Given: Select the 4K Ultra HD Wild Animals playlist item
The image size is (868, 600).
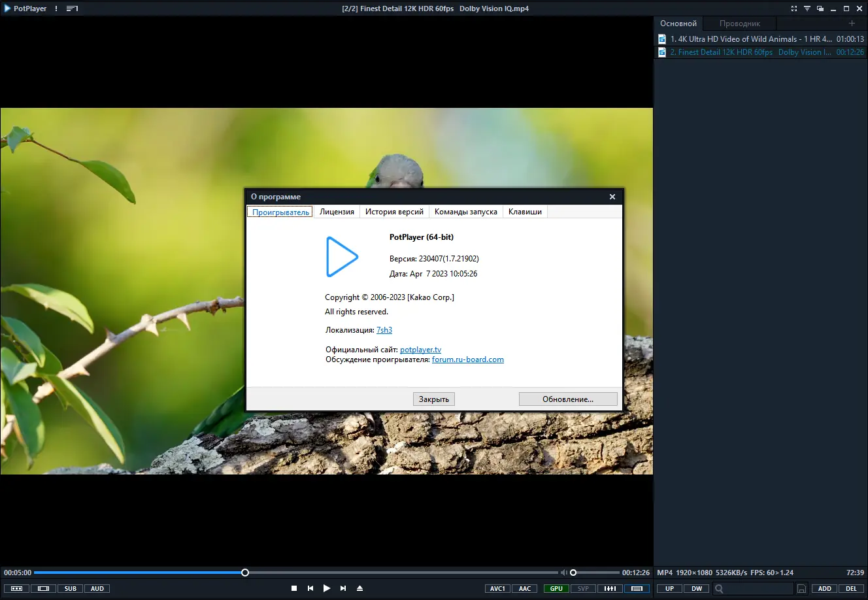Looking at the screenshot, I should coord(761,39).
